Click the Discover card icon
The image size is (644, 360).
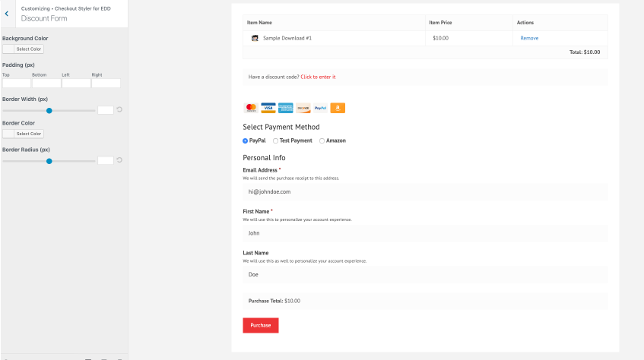[303, 108]
